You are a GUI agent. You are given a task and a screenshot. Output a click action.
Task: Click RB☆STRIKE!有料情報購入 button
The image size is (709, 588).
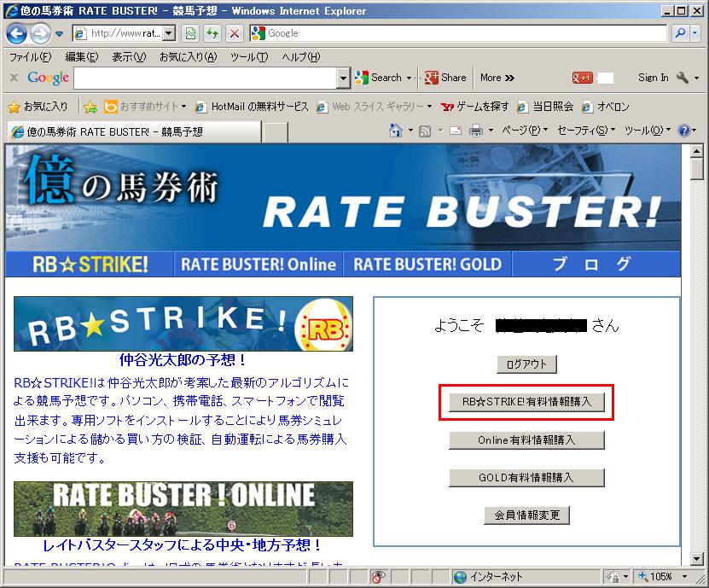526,402
